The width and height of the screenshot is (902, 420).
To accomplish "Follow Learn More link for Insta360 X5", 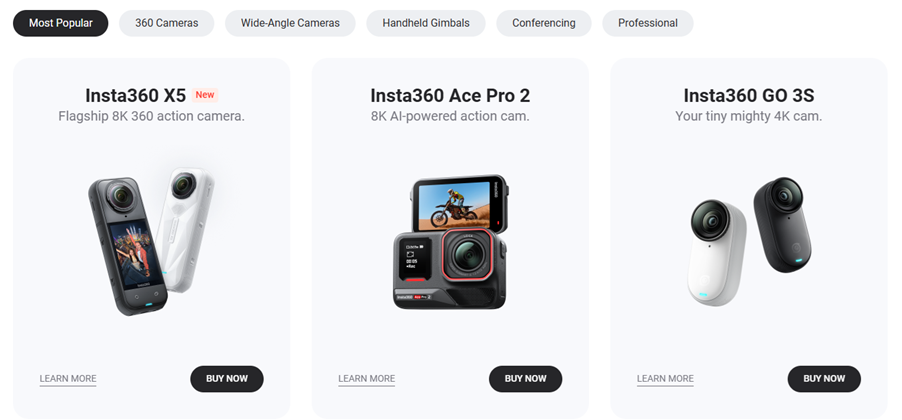I will pyautogui.click(x=68, y=379).
